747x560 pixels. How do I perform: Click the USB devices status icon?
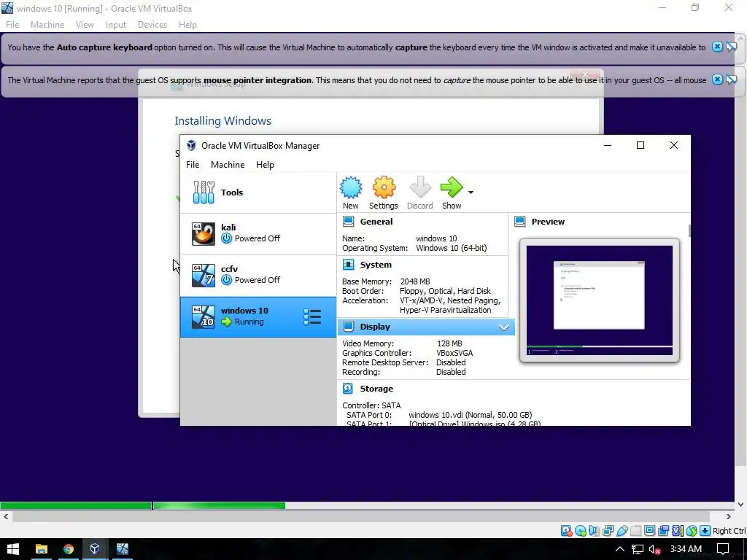[x=622, y=531]
